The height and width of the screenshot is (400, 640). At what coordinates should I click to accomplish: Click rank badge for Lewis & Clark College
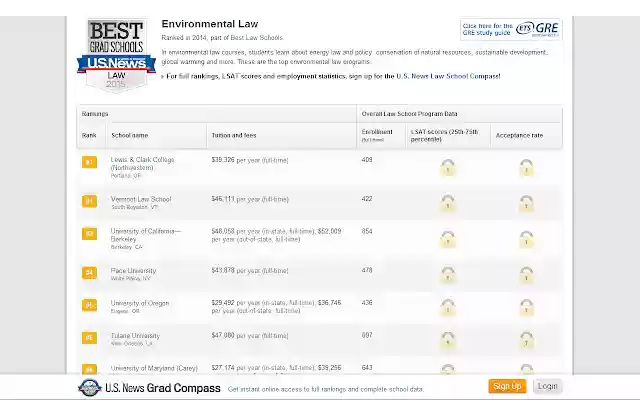tap(89, 162)
